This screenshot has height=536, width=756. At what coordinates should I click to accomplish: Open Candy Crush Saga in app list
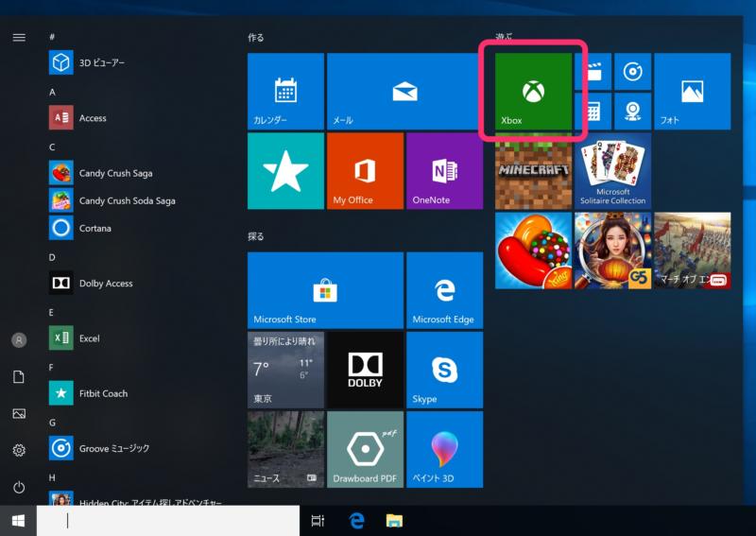click(140, 173)
